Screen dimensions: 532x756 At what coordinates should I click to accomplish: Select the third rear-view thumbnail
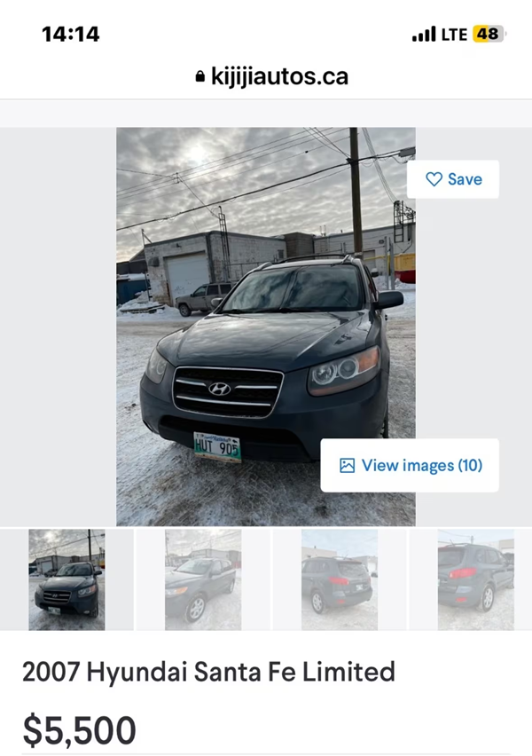click(x=340, y=579)
